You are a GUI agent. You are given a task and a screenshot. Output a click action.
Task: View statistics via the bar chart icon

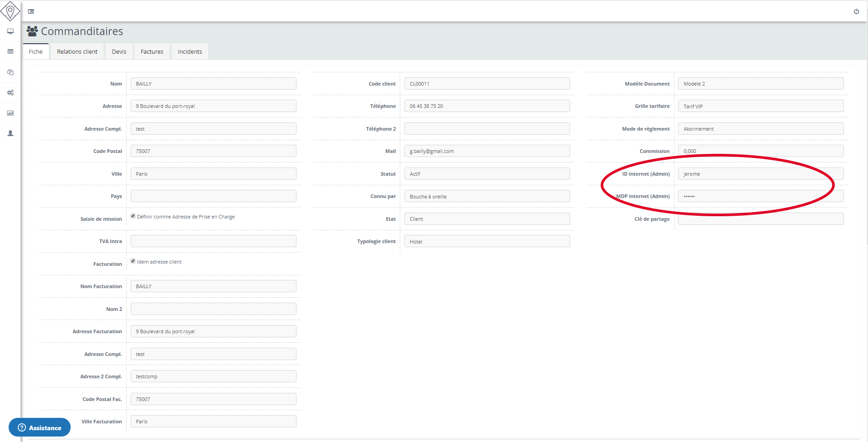click(x=10, y=113)
